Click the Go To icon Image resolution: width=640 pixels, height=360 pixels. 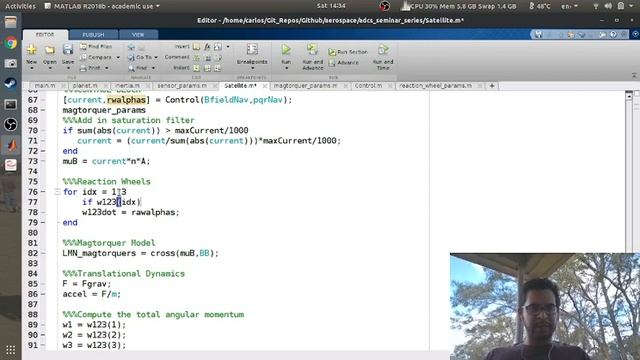tap(131, 58)
